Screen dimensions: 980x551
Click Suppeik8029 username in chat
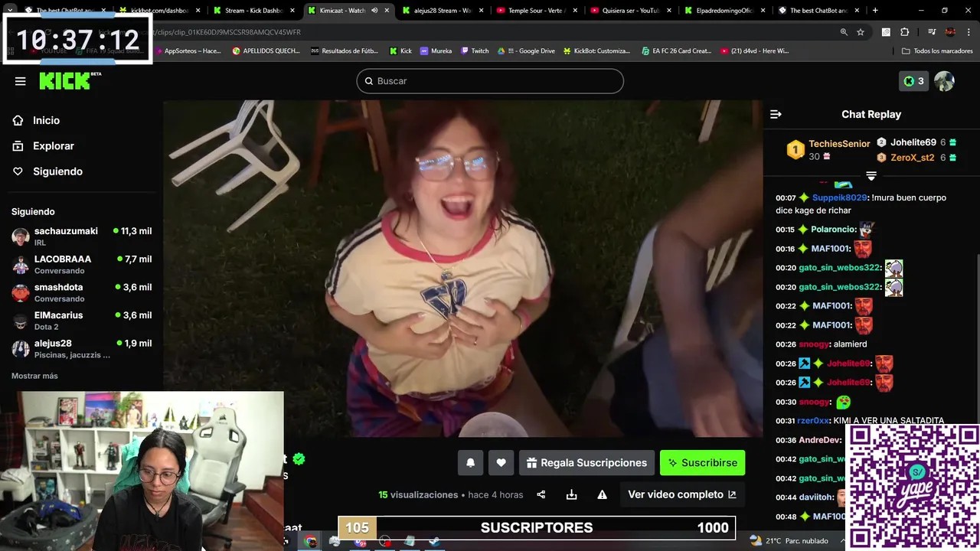[839, 197]
